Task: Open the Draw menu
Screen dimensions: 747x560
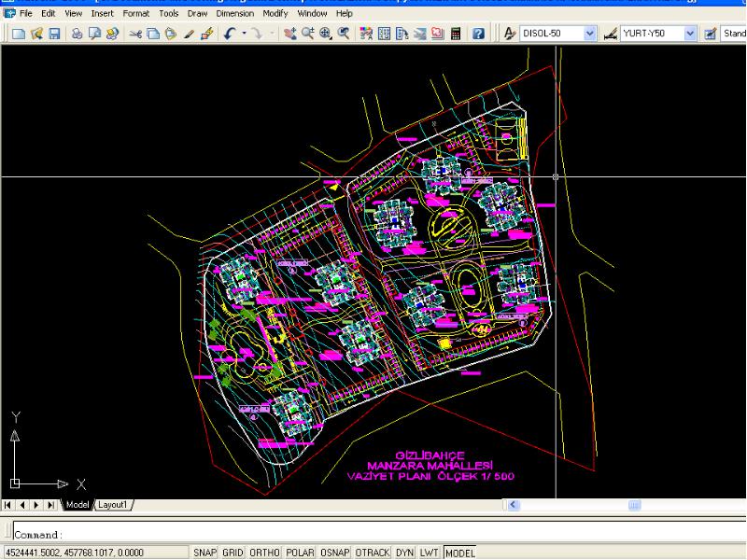Action: pyautogui.click(x=197, y=13)
